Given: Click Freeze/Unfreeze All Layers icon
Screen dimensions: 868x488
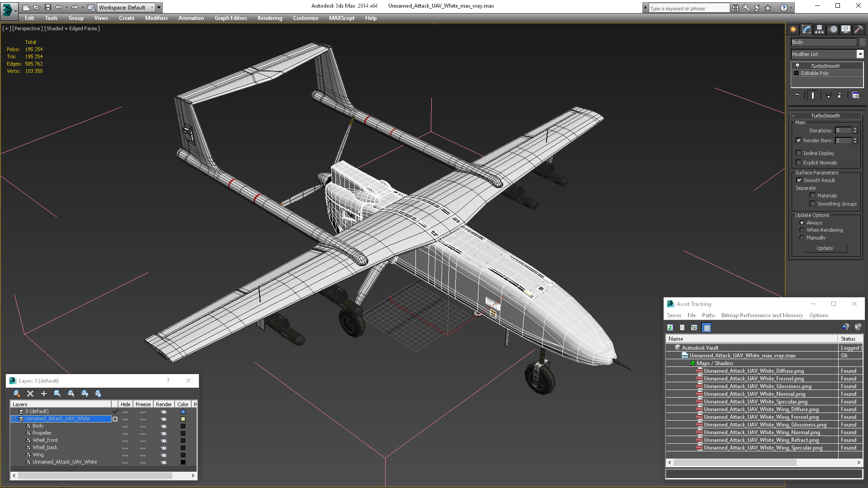Looking at the screenshot, I should click(x=98, y=394).
